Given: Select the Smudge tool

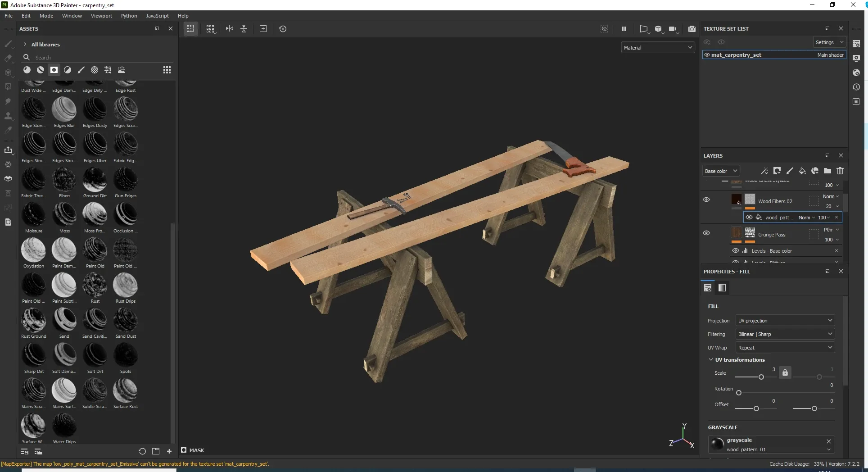Looking at the screenshot, I should tap(8, 101).
